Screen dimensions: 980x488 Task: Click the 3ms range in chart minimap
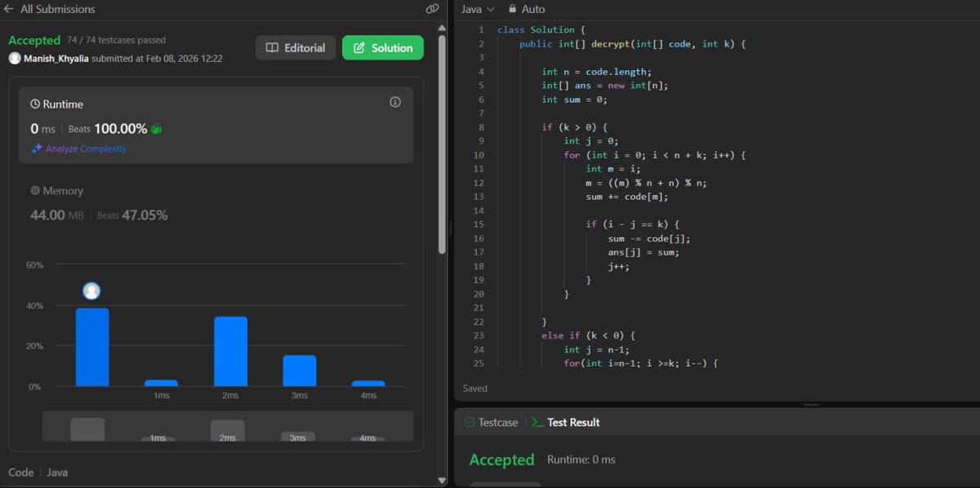tap(298, 437)
